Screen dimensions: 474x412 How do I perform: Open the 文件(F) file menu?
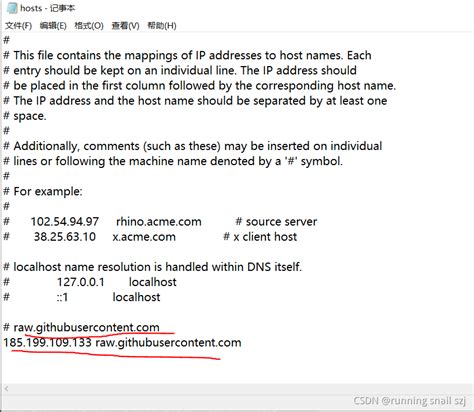[18, 26]
